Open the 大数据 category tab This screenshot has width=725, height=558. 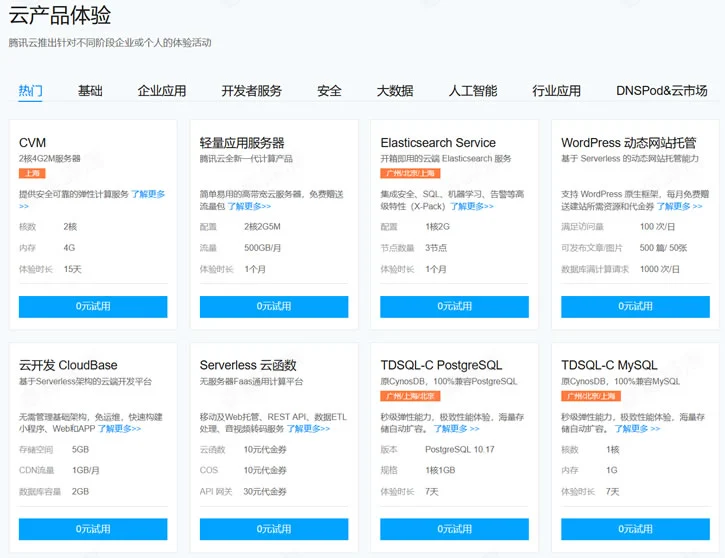(x=394, y=91)
